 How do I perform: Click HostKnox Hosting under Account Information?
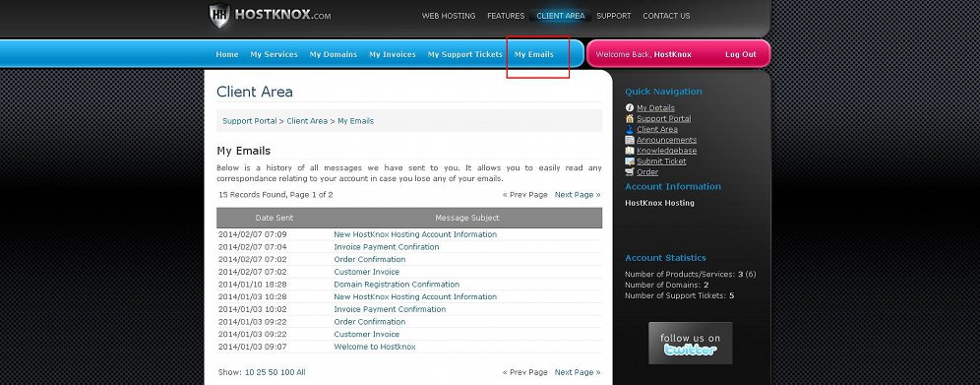click(659, 203)
